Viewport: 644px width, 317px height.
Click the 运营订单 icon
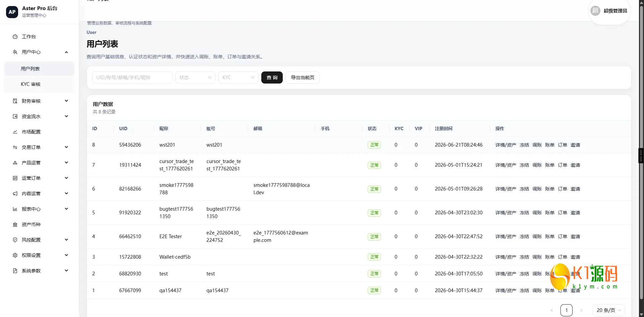[15, 178]
